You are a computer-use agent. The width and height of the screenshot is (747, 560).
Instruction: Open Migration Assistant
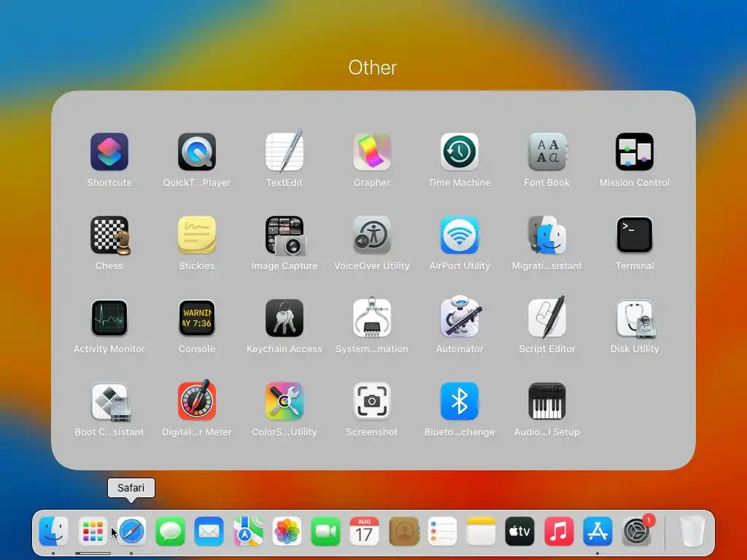point(547,236)
